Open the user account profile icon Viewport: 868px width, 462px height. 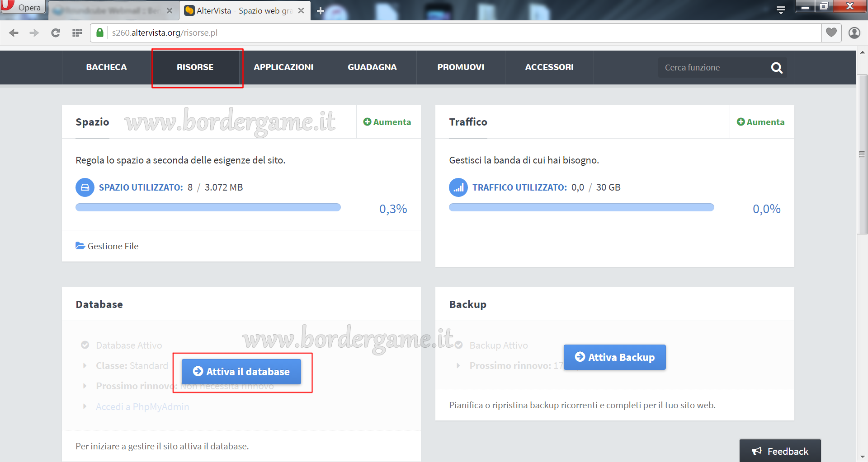click(854, 33)
